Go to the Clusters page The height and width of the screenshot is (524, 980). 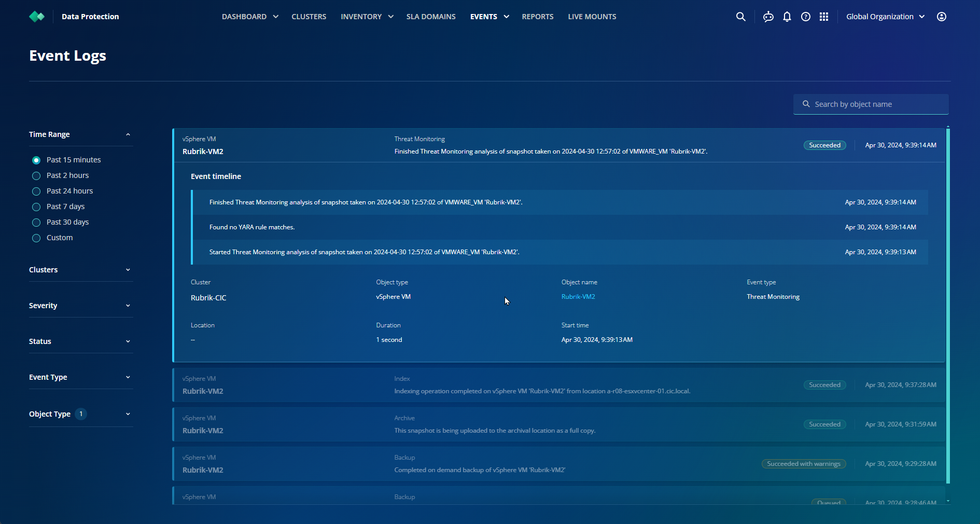coord(309,17)
